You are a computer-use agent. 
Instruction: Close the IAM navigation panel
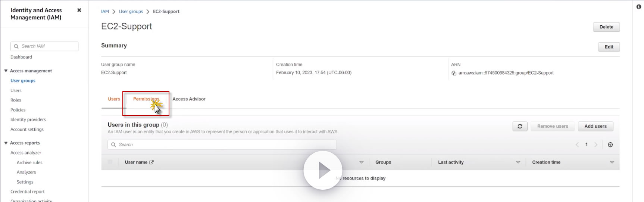[79, 10]
